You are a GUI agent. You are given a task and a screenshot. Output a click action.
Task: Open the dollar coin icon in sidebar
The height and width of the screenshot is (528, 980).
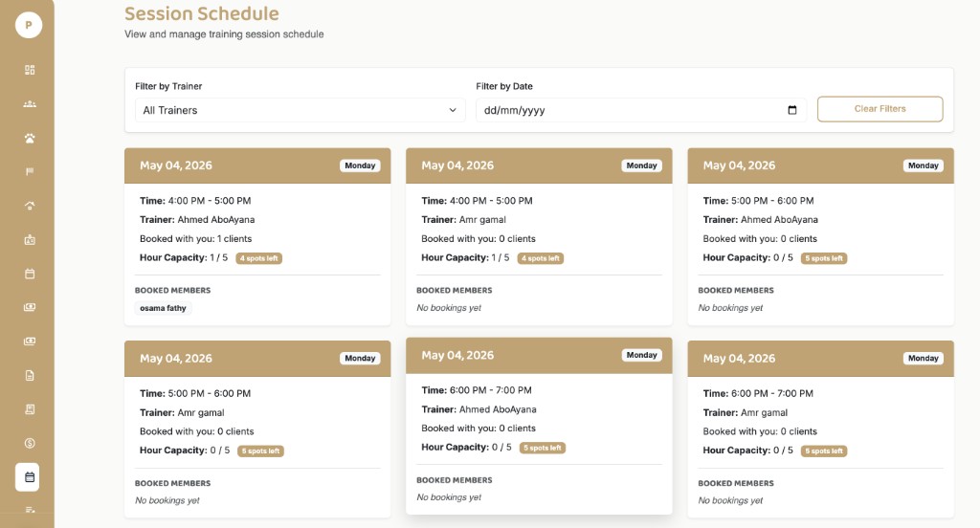(x=30, y=443)
